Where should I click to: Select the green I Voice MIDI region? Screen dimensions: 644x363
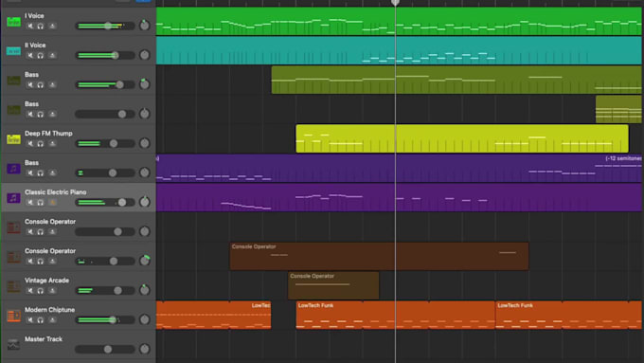(x=399, y=22)
